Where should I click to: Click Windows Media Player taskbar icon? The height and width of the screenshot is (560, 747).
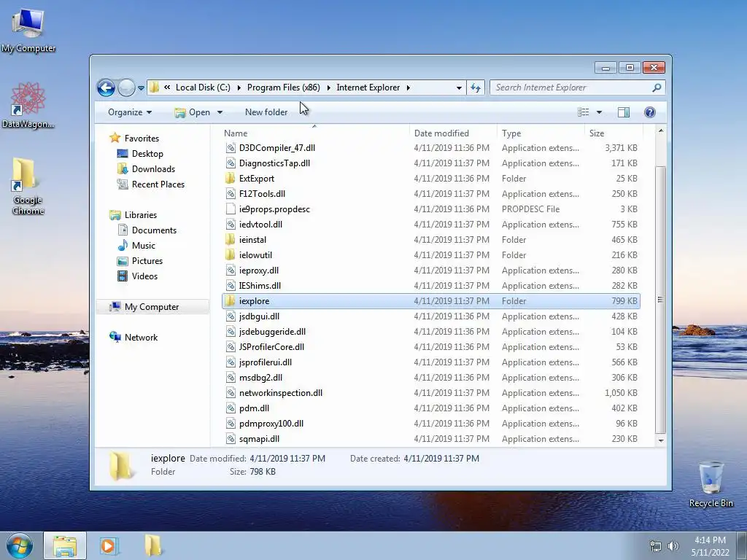(108, 546)
